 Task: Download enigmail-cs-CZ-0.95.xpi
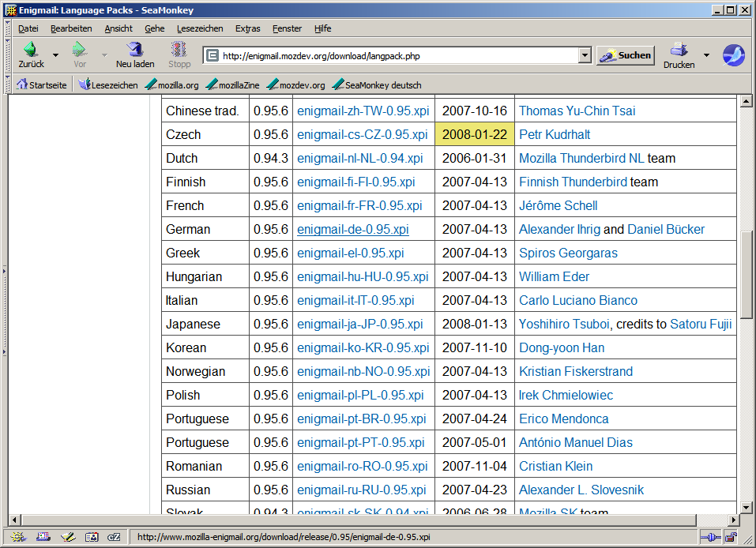[x=362, y=134]
